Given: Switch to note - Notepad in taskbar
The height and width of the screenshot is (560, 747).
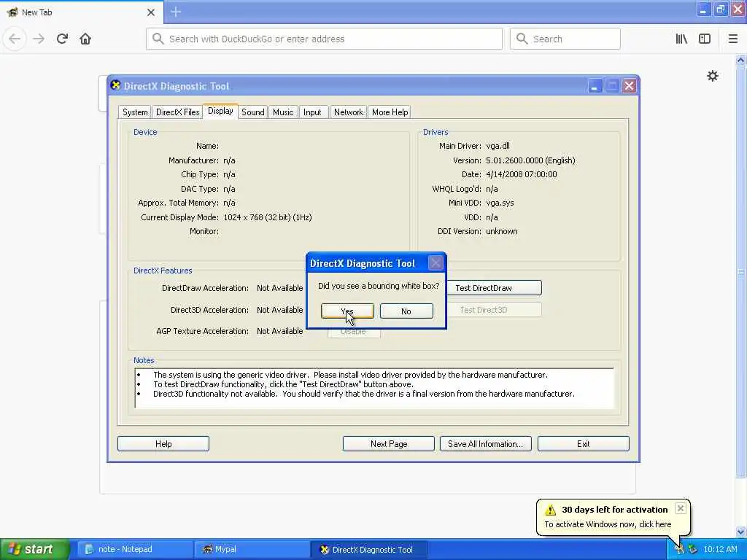Looking at the screenshot, I should pos(134,549).
